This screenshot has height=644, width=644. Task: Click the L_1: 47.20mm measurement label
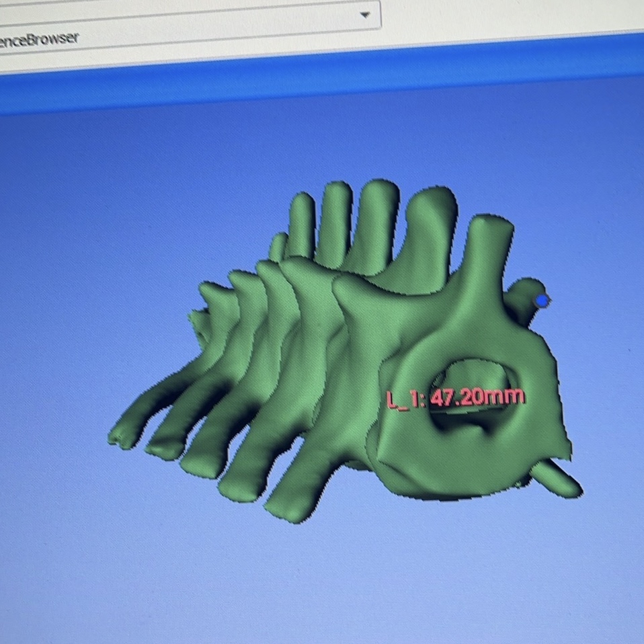[456, 397]
